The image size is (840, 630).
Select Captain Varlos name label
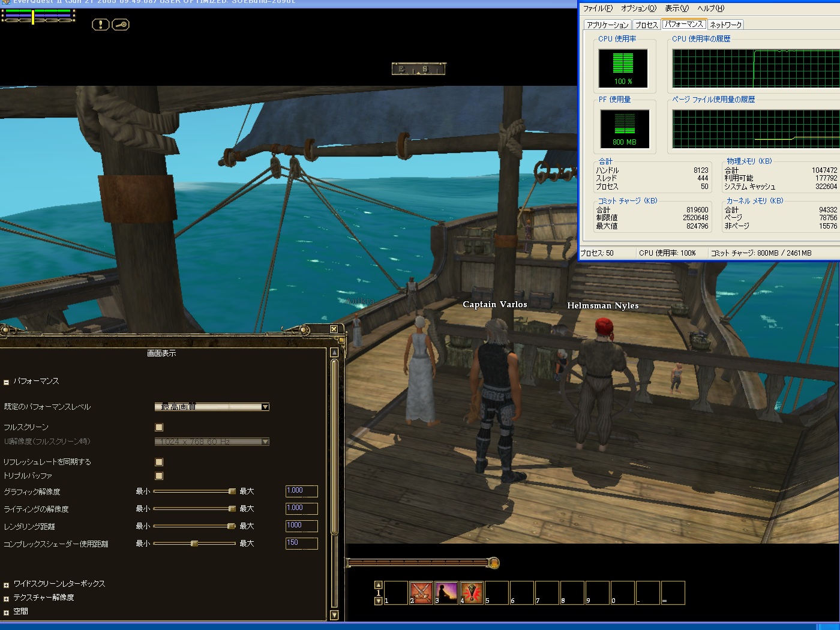point(495,305)
